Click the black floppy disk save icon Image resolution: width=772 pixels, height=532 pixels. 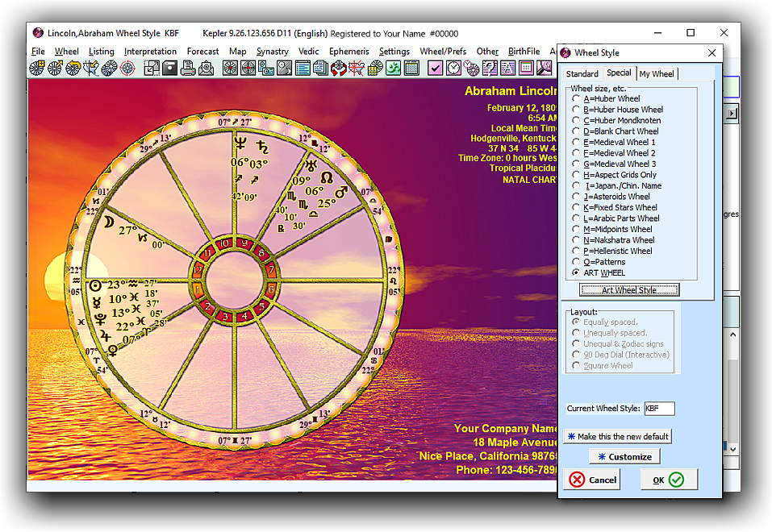(x=169, y=69)
